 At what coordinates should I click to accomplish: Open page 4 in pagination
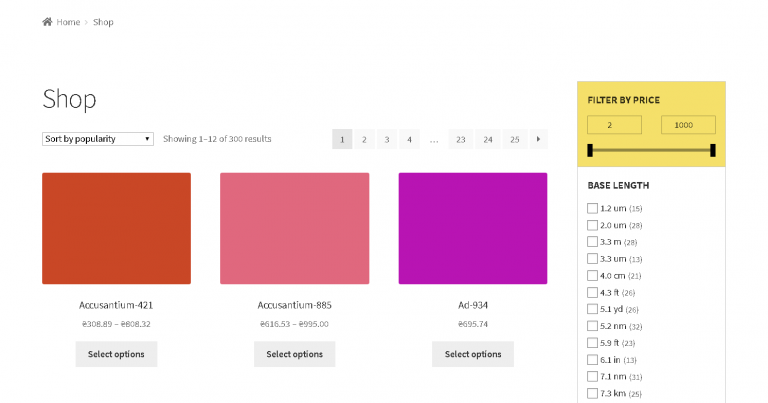(409, 139)
